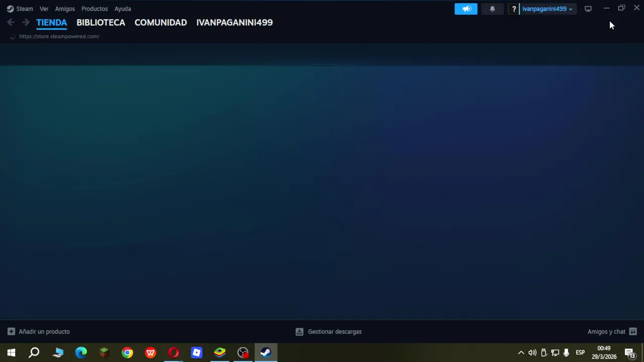Open the Windows Start menu
This screenshot has width=644, height=362.
pyautogui.click(x=11, y=352)
